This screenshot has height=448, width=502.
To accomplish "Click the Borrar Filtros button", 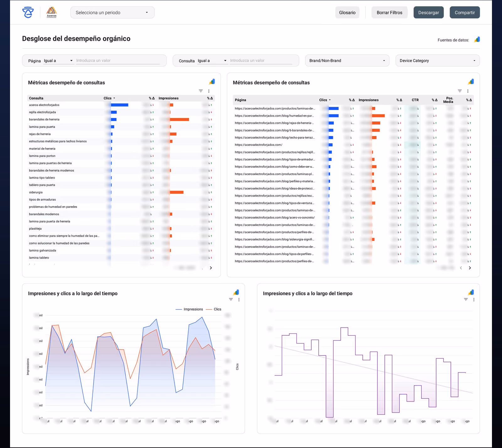I will (x=389, y=13).
